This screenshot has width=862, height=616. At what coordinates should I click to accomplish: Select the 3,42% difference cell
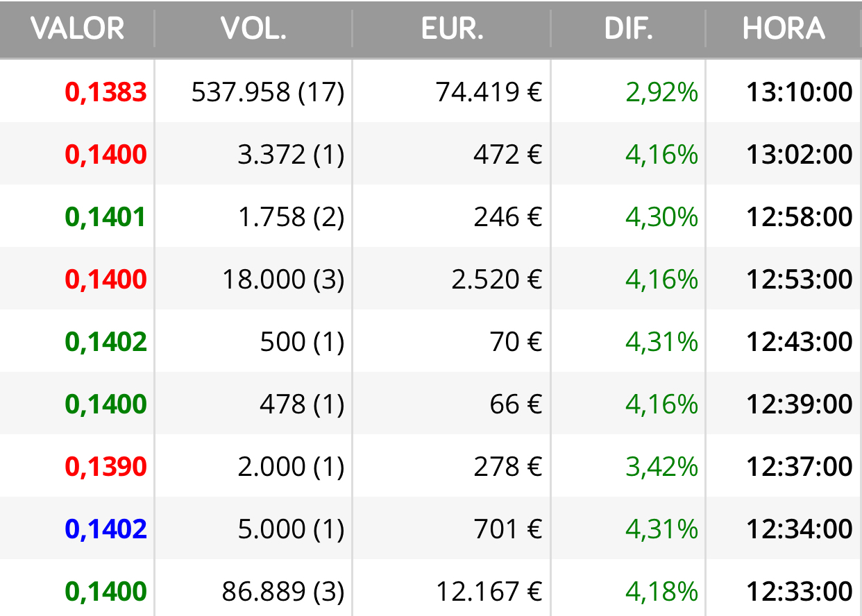tap(661, 466)
